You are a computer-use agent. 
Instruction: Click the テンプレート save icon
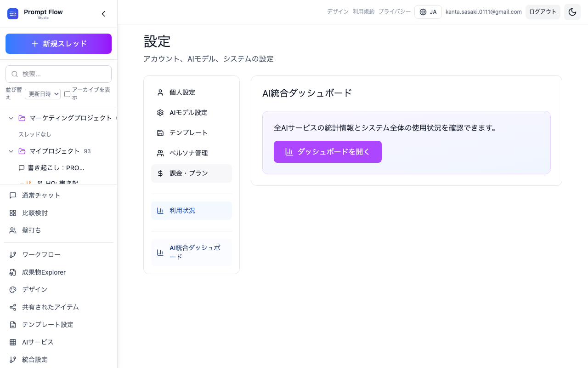[160, 133]
